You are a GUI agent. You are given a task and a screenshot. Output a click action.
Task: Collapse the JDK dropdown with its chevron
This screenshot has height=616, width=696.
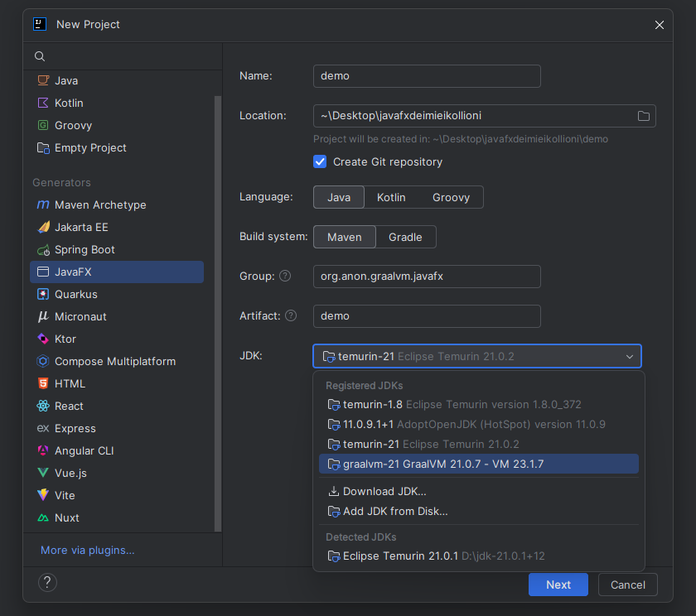(630, 357)
